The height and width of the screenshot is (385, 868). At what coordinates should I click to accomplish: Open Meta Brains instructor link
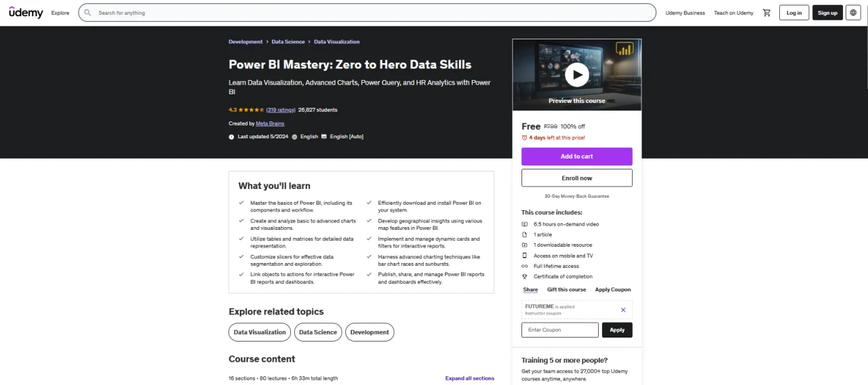tap(270, 123)
